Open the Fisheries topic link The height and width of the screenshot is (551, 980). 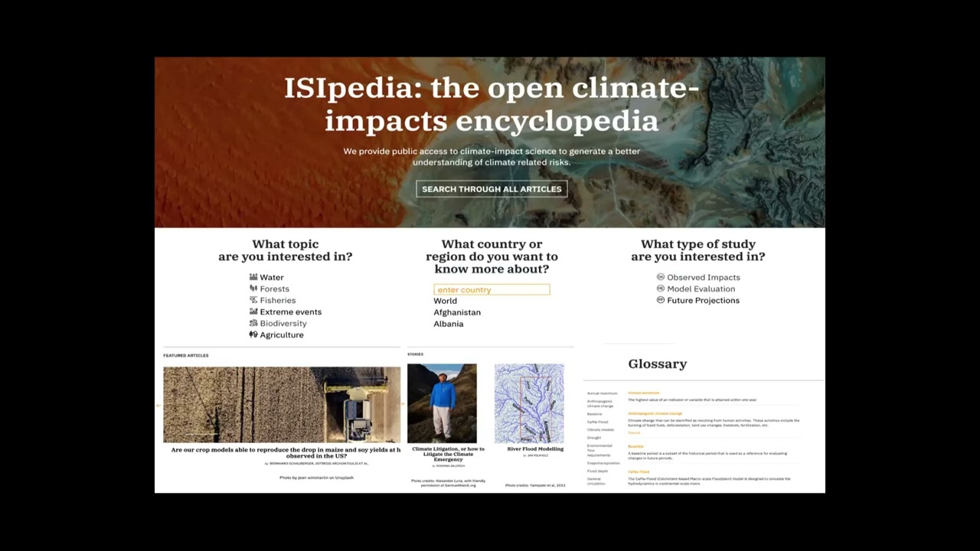pos(278,300)
